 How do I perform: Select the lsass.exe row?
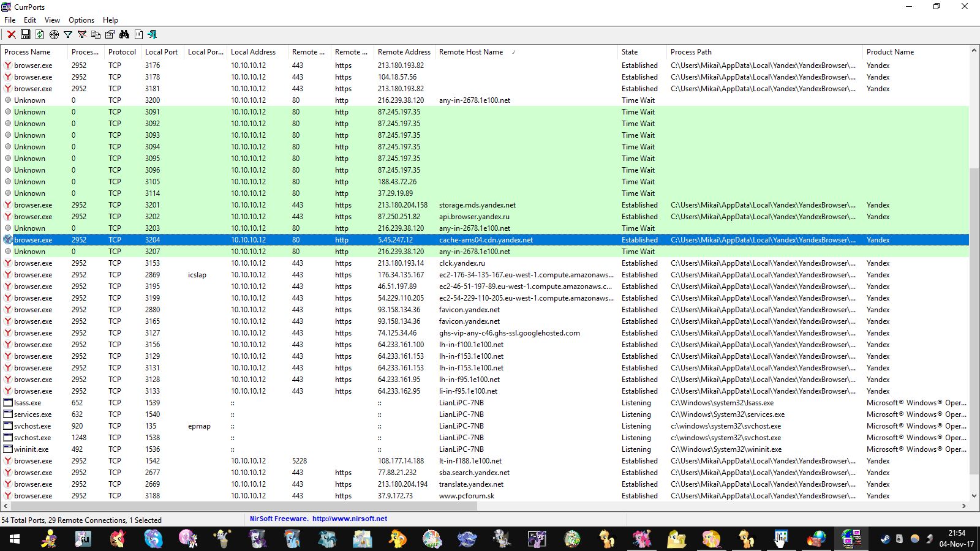coord(28,403)
